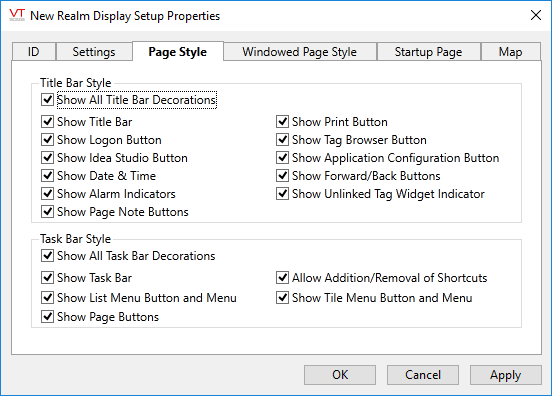Disable Show Page Note Buttons

tap(47, 211)
